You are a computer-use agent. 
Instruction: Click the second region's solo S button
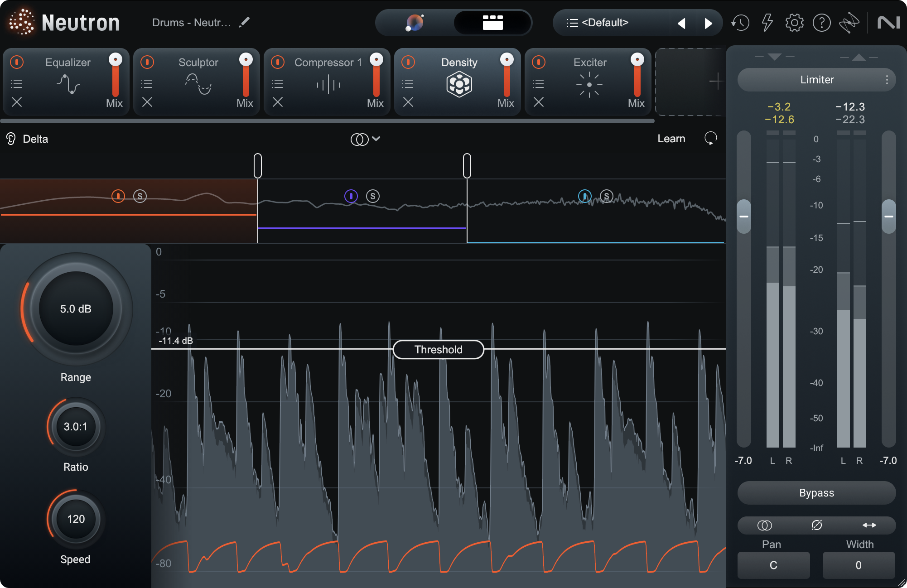coord(373,196)
